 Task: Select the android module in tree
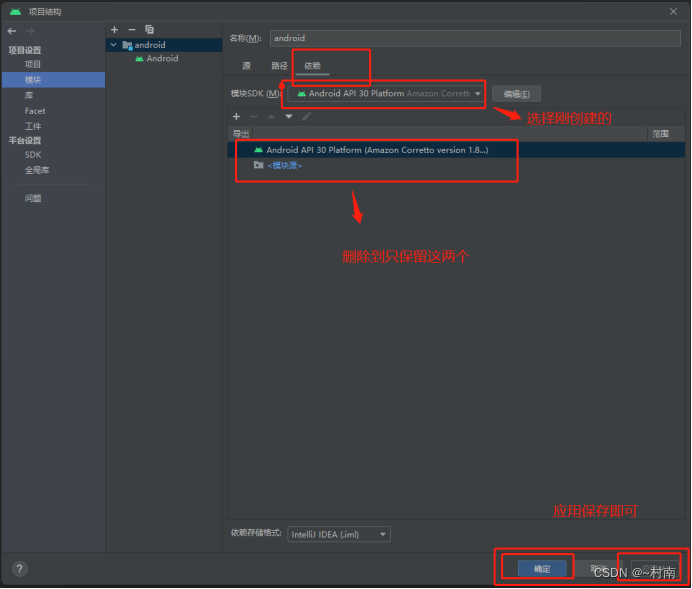pos(164,45)
